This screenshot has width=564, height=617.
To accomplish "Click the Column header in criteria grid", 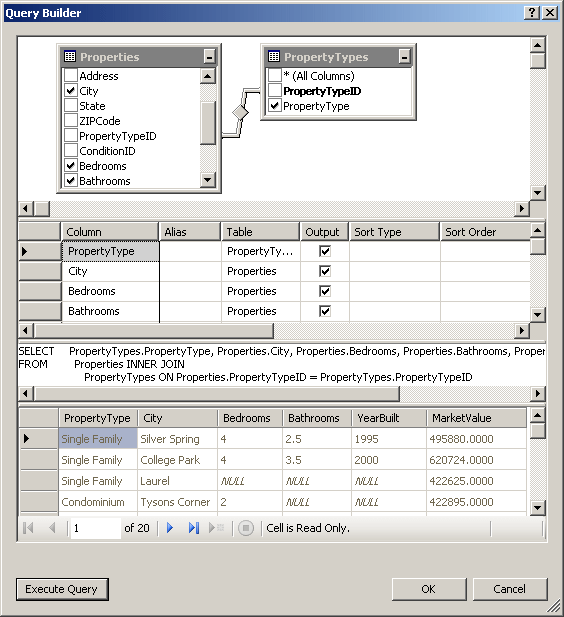I will [110, 232].
